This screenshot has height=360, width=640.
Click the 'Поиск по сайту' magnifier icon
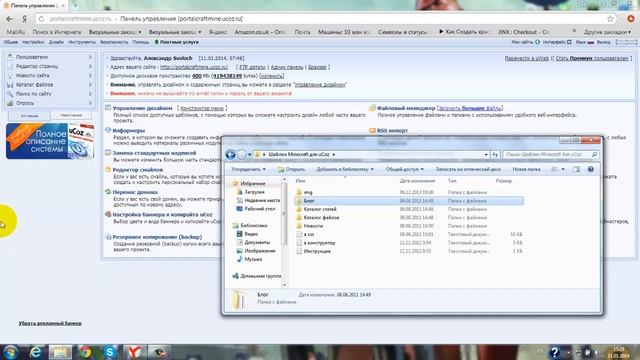10,94
